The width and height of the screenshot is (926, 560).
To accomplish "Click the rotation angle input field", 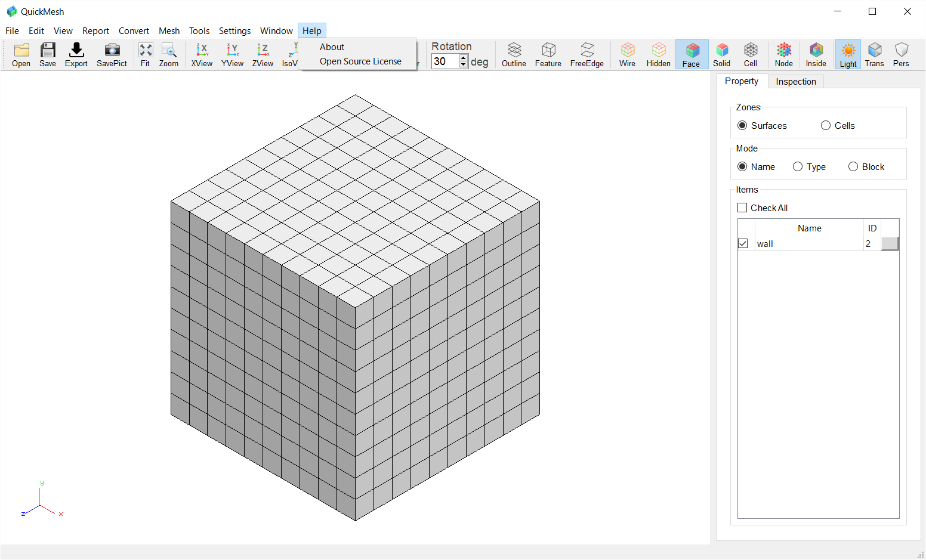I will (x=445, y=61).
